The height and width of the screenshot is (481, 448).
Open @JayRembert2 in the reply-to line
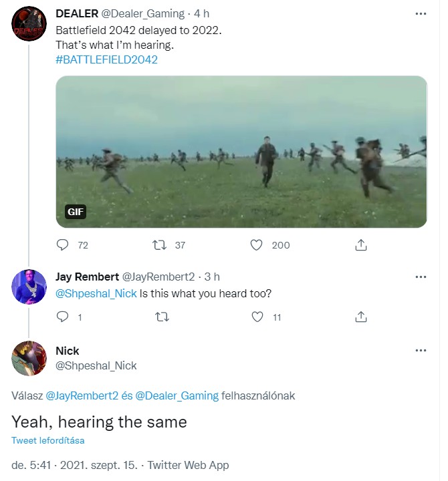point(83,395)
